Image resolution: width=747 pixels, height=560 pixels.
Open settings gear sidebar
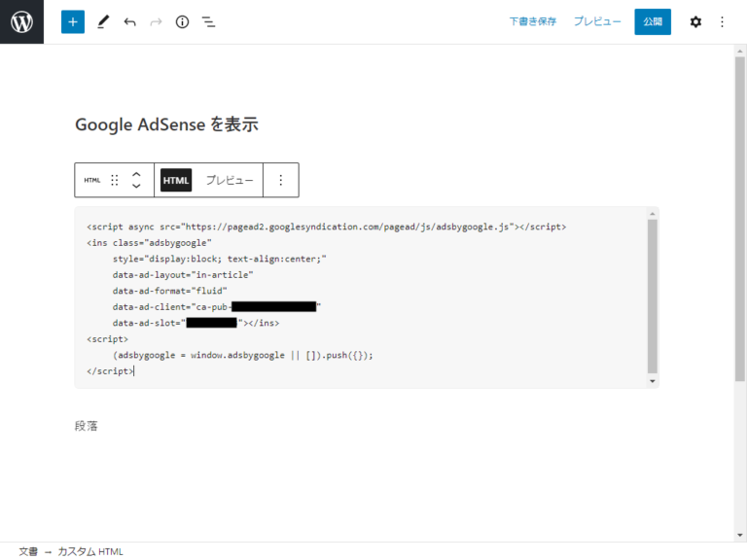[x=695, y=21]
